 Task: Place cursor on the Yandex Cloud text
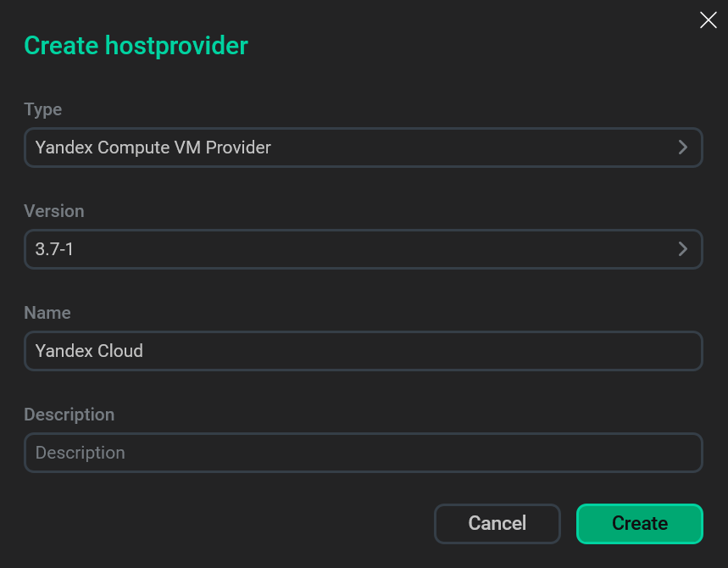(89, 351)
